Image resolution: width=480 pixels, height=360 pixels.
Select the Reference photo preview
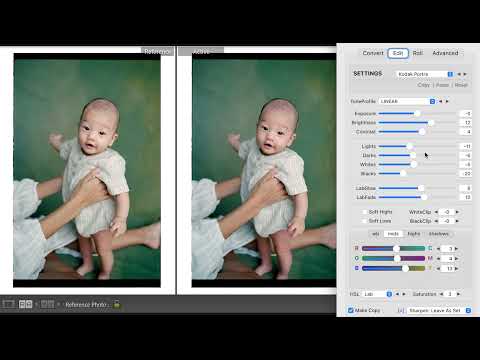tap(87, 170)
